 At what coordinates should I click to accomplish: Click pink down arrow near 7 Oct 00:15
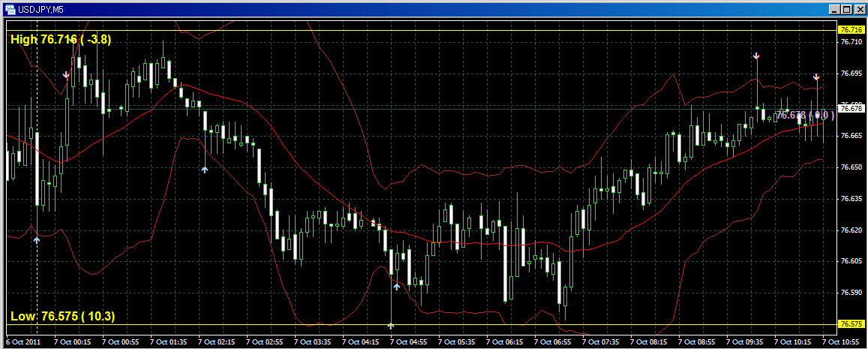67,75
